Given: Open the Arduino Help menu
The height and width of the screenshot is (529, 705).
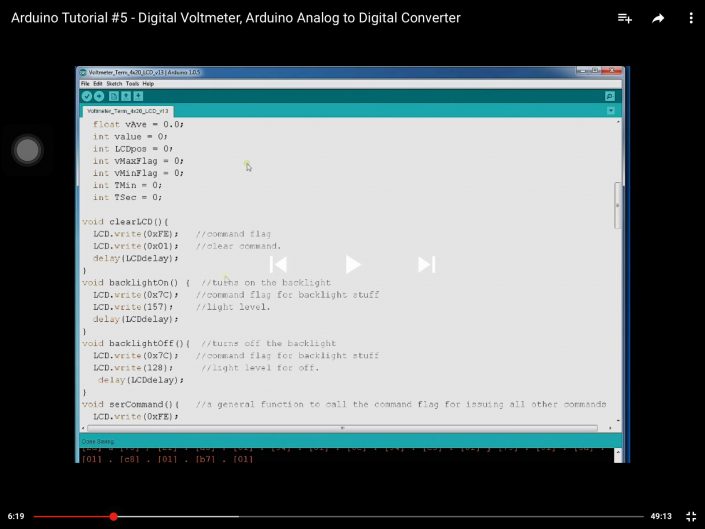Looking at the screenshot, I should click(148, 84).
